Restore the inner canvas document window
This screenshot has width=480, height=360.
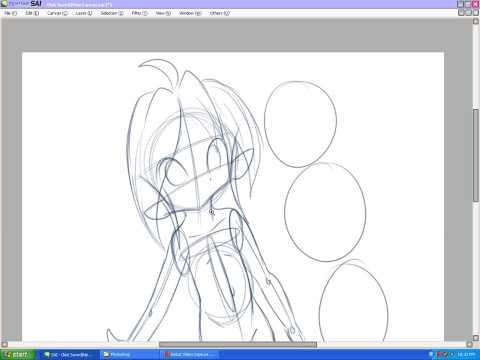click(x=469, y=13)
